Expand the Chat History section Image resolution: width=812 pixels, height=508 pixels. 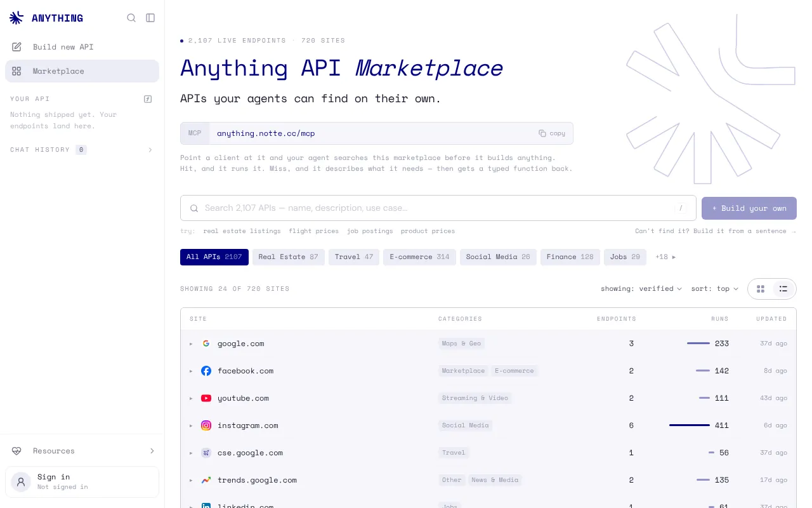coord(150,150)
